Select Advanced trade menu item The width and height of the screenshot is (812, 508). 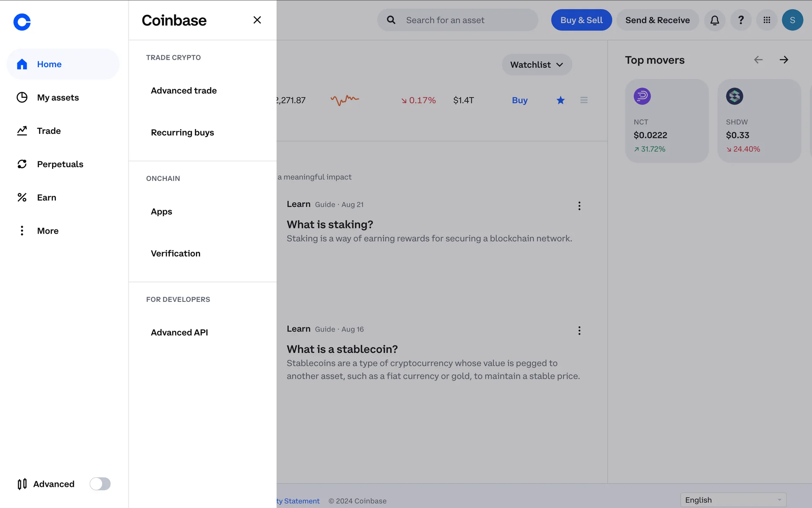point(184,91)
